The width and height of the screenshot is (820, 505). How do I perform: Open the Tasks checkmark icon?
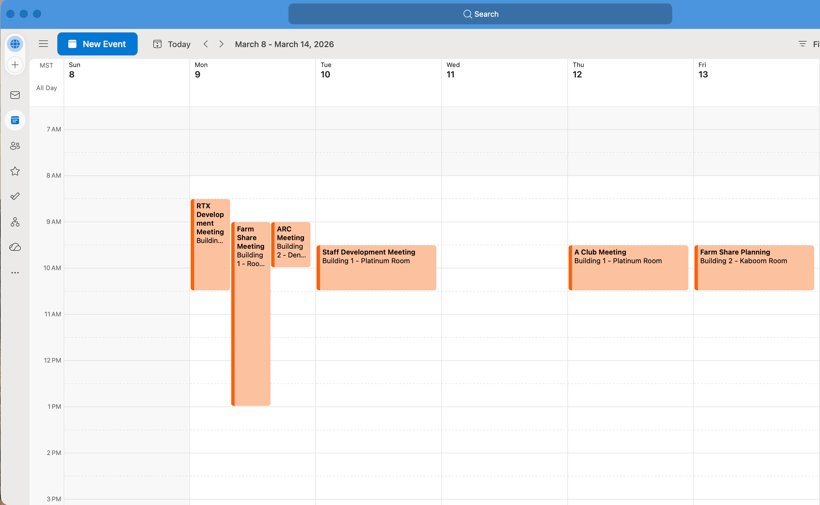(15, 197)
